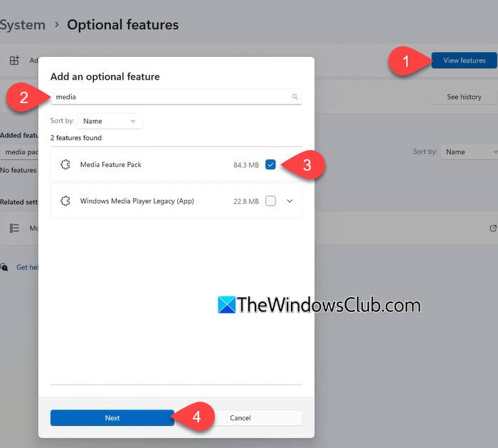Click the Cancel button
The height and width of the screenshot is (448, 498).
click(240, 418)
